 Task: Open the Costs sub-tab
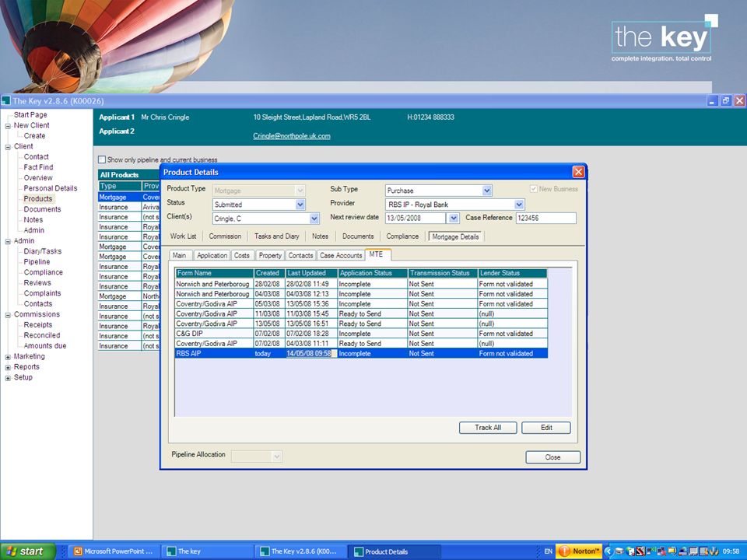click(x=242, y=255)
